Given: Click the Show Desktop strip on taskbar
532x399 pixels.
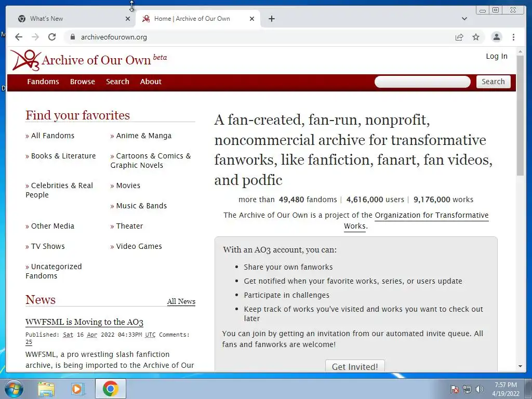Looking at the screenshot, I should pos(529,389).
